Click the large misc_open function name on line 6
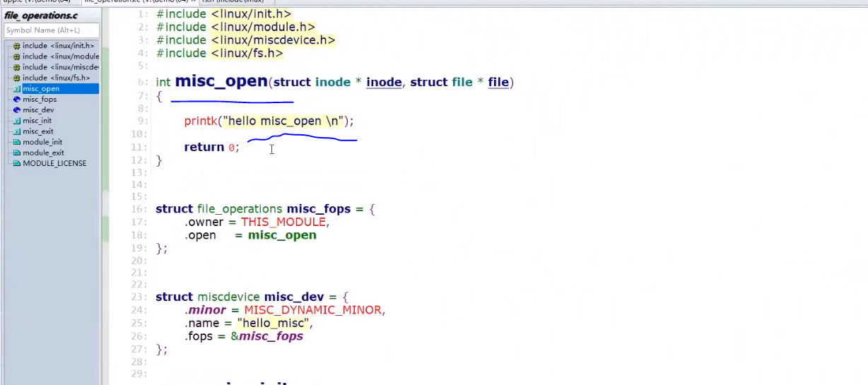The width and height of the screenshot is (868, 385). [221, 81]
